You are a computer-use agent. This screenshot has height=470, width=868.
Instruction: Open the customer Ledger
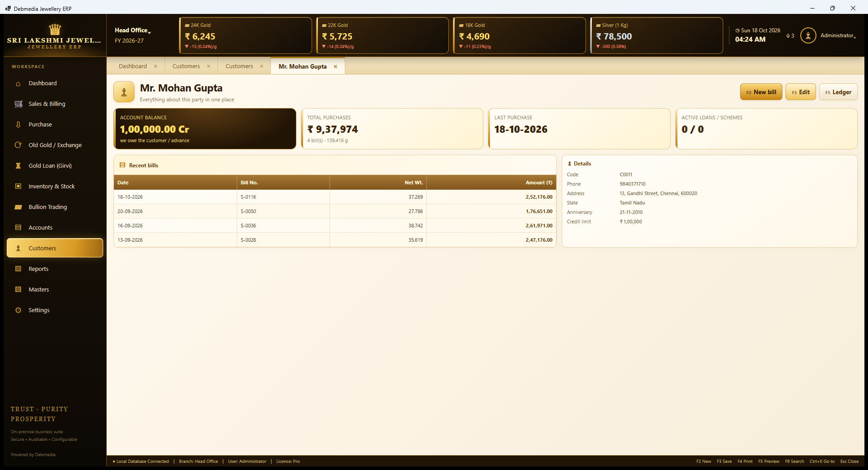[x=838, y=92]
